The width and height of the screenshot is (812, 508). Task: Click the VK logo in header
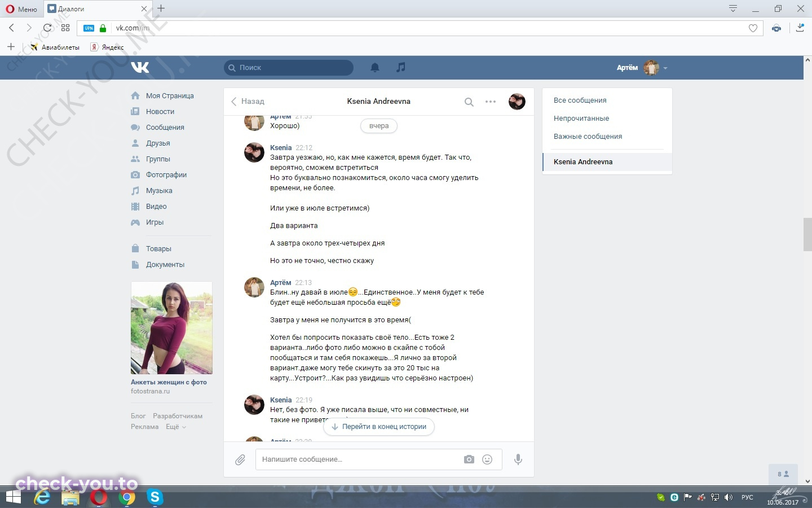coord(140,67)
